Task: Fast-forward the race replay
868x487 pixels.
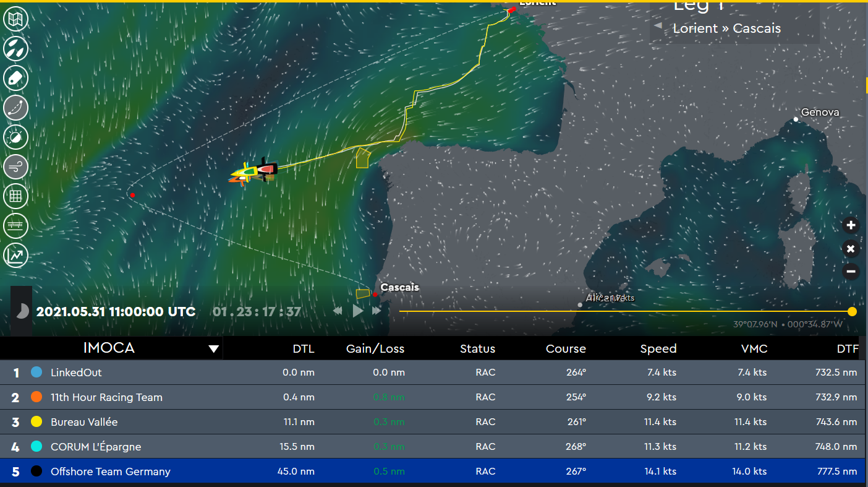Action: pyautogui.click(x=377, y=311)
